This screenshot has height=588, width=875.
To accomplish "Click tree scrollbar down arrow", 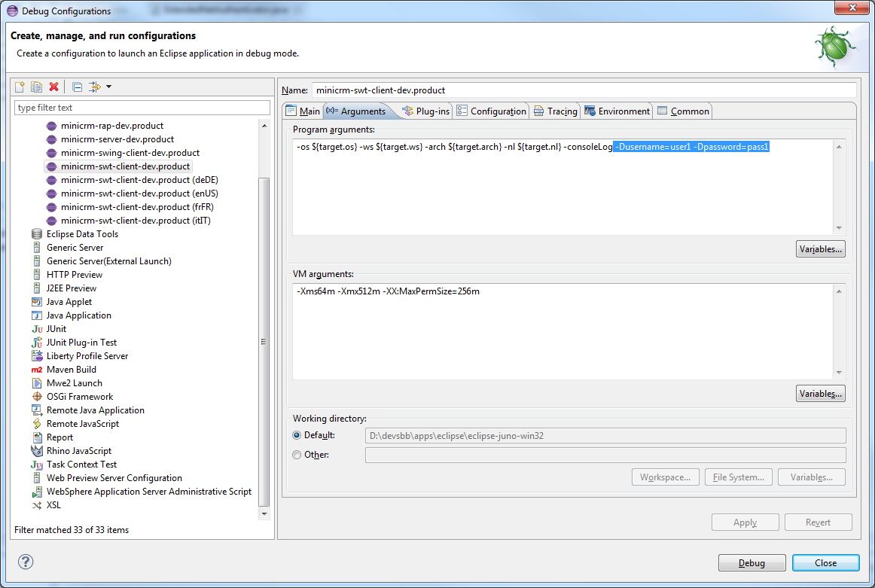I will point(264,513).
